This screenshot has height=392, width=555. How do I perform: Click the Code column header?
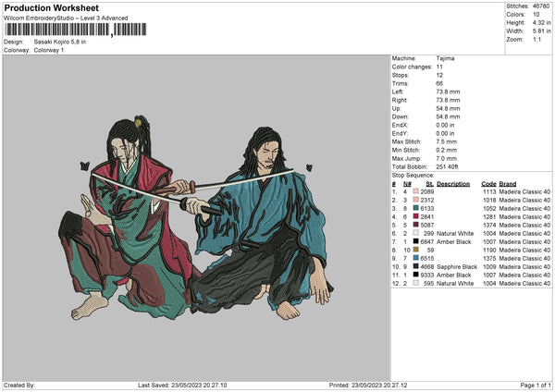click(x=488, y=184)
